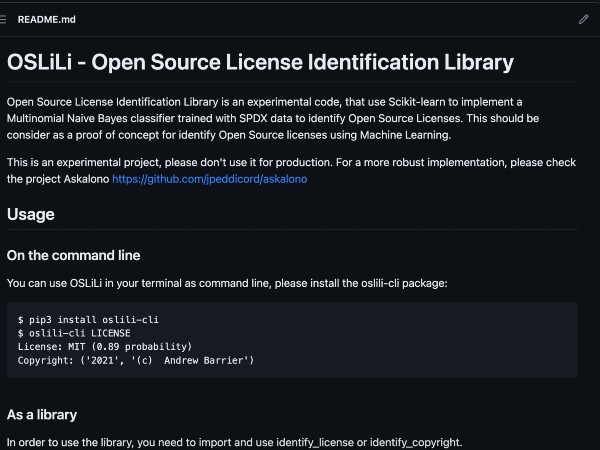Click the 'pip3 install oslili-cli' code line

(x=88, y=320)
